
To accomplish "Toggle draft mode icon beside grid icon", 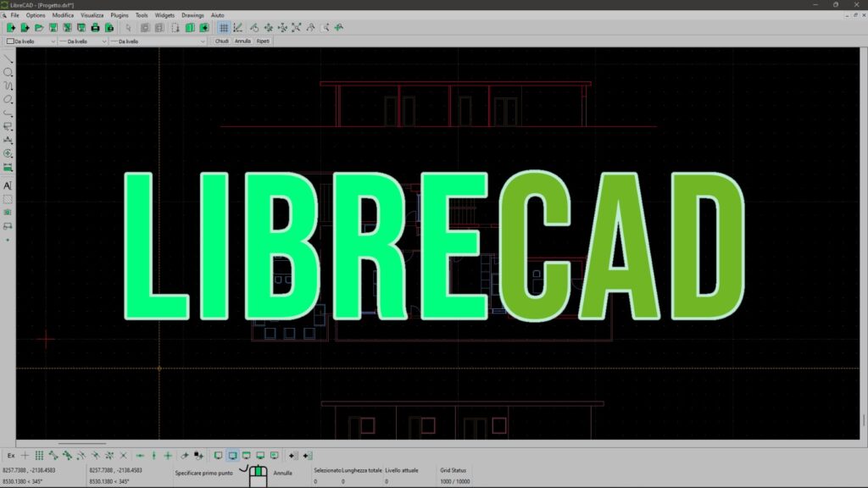I will pyautogui.click(x=238, y=28).
